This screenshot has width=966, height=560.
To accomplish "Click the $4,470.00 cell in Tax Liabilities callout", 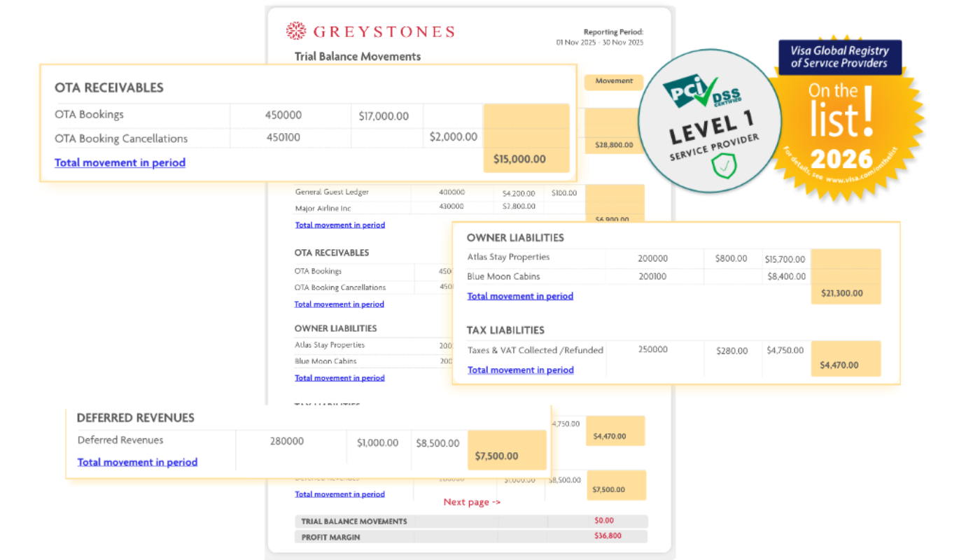I will tap(839, 365).
